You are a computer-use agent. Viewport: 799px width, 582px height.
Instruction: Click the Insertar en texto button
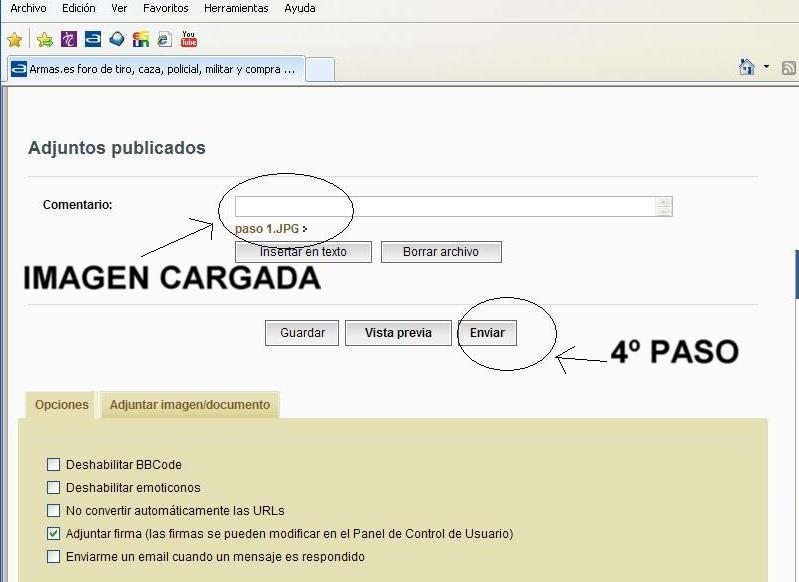tap(303, 252)
